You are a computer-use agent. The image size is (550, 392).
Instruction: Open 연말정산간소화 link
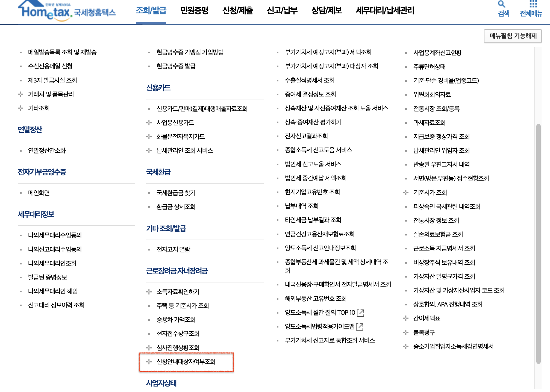(x=47, y=151)
